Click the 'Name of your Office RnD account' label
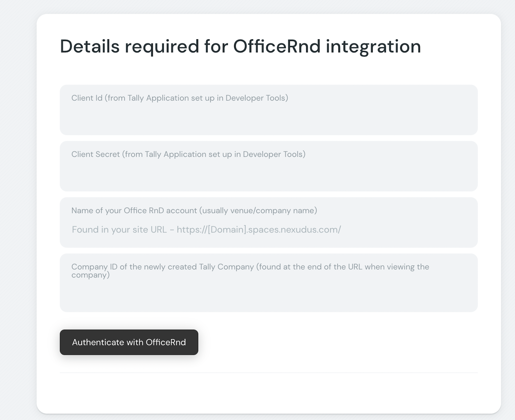This screenshot has height=420, width=515. point(134,211)
